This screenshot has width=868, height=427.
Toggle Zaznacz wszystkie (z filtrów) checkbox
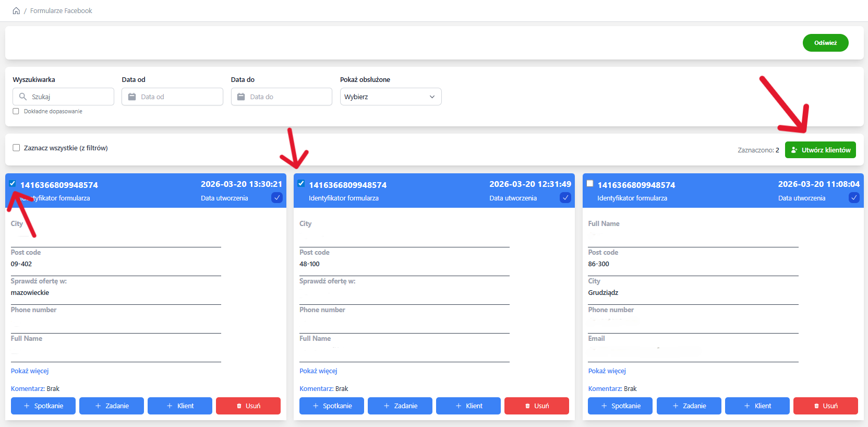point(16,148)
